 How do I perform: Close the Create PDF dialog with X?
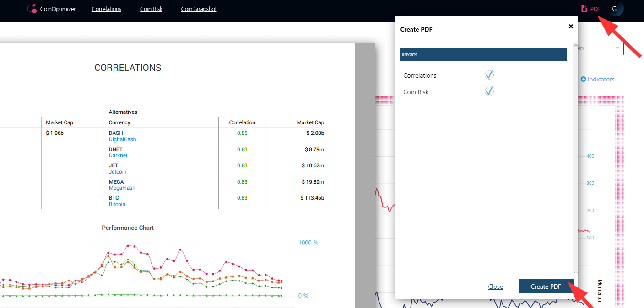point(571,27)
